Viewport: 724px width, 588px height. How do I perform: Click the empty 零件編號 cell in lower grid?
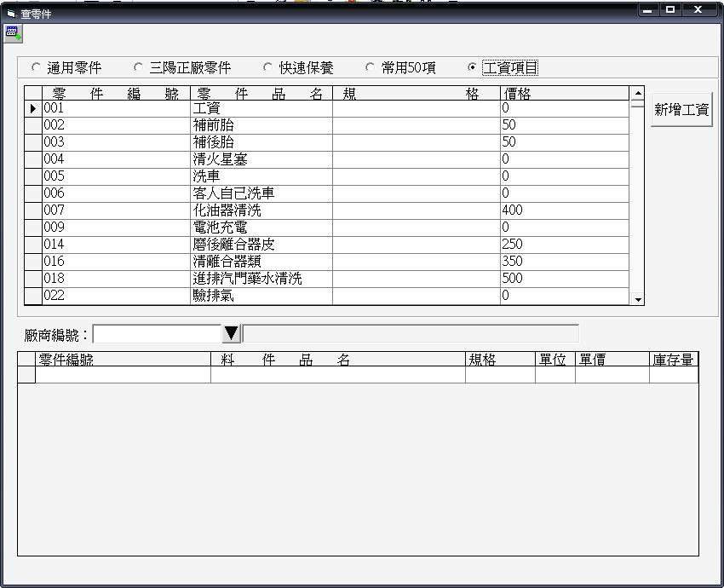pos(123,375)
